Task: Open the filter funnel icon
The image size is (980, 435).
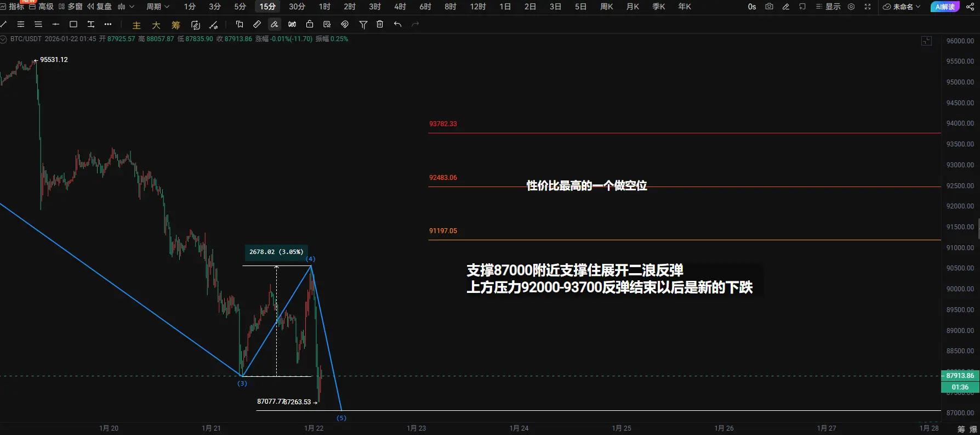Action: click(x=363, y=24)
